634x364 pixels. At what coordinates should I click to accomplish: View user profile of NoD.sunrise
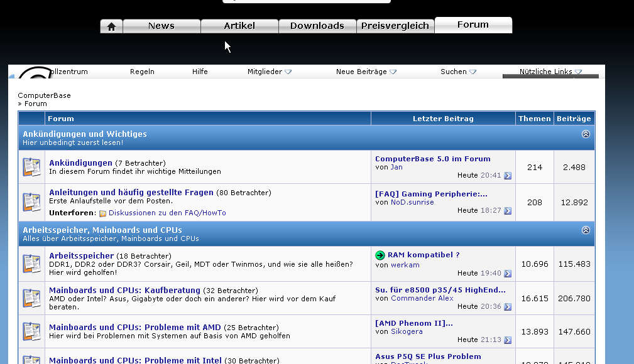pyautogui.click(x=412, y=202)
